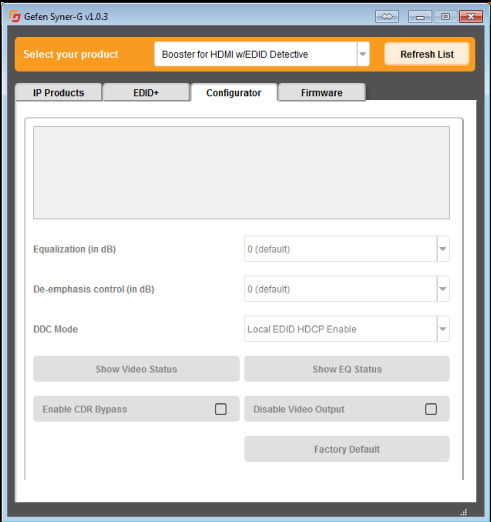Switch to the Firmware tab
491x522 pixels.
coord(322,92)
